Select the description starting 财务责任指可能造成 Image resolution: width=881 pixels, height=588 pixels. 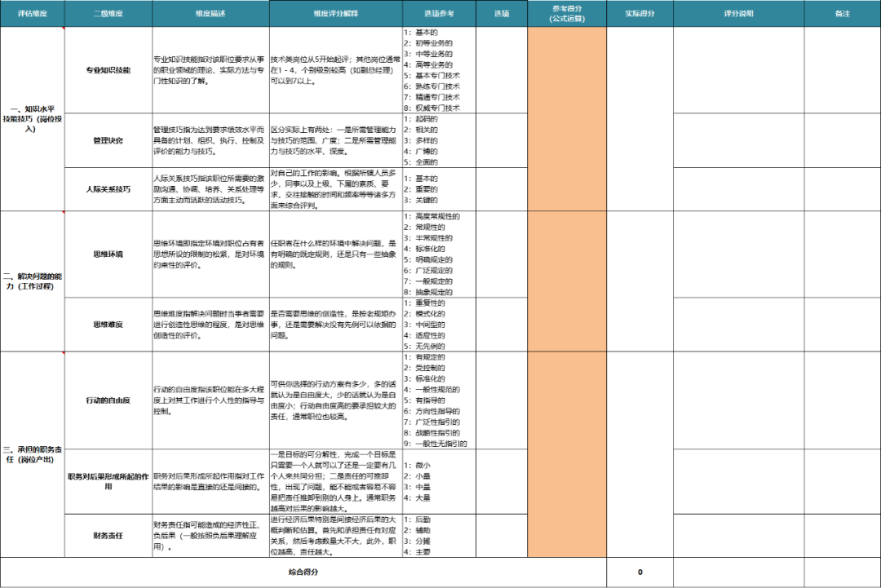[x=210, y=536]
